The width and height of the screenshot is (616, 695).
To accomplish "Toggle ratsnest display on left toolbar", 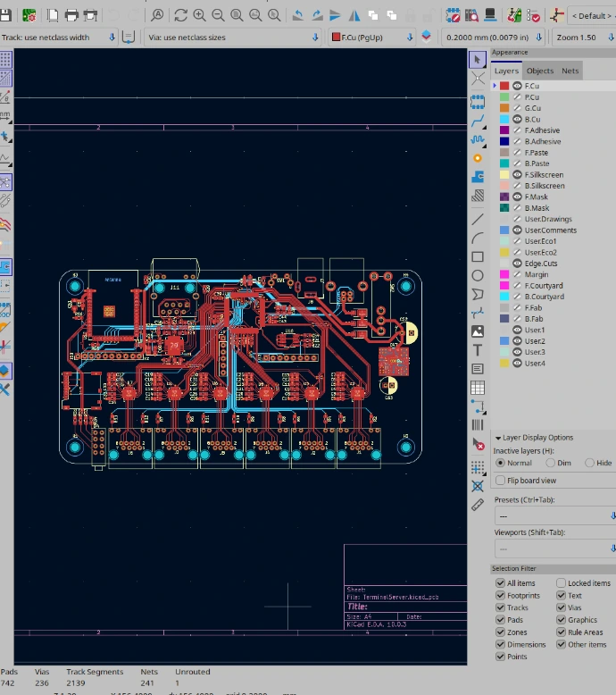I will click(5, 182).
